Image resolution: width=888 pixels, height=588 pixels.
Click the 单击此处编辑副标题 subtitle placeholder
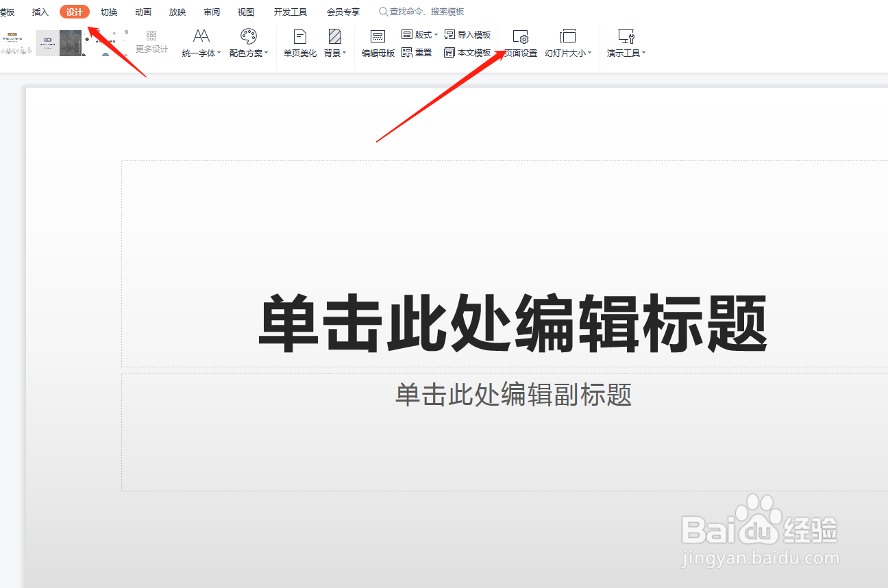[x=513, y=395]
